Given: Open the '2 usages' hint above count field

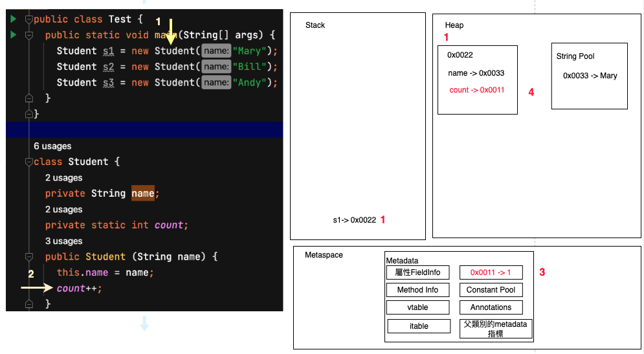Looking at the screenshot, I should pyautogui.click(x=63, y=210).
